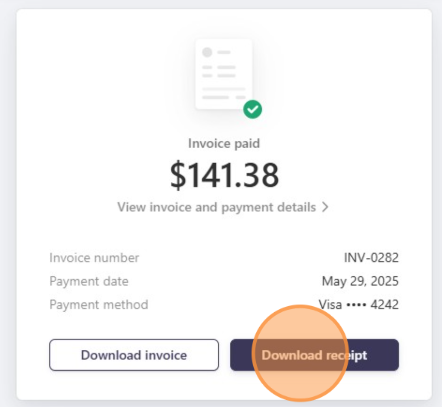
Task: Click the INV-0282 invoice number value
Action: (371, 258)
